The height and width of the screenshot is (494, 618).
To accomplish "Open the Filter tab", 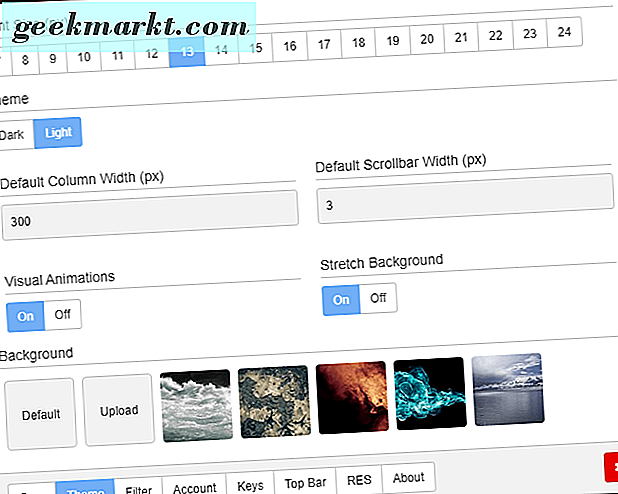I will click(x=139, y=489).
